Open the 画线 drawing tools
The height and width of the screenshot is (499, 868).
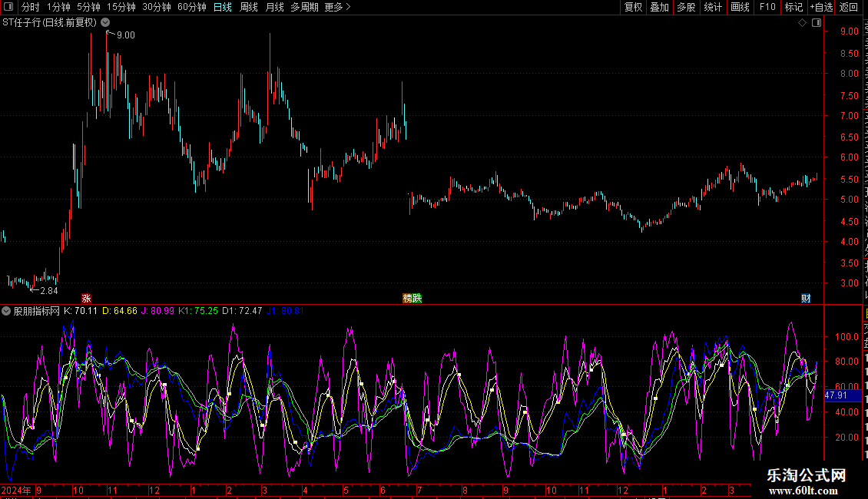pos(740,7)
